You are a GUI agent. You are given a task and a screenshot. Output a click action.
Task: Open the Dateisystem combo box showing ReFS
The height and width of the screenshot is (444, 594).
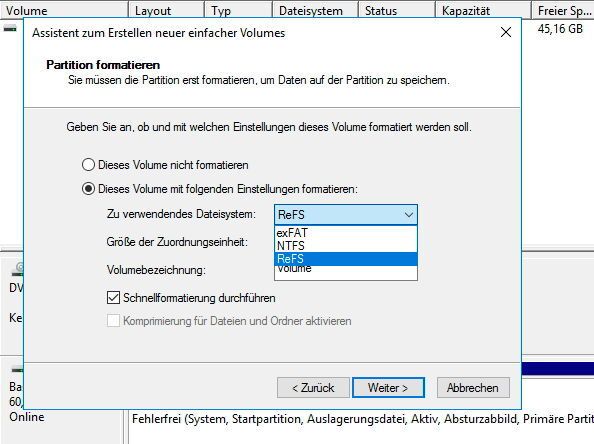pyautogui.click(x=346, y=215)
